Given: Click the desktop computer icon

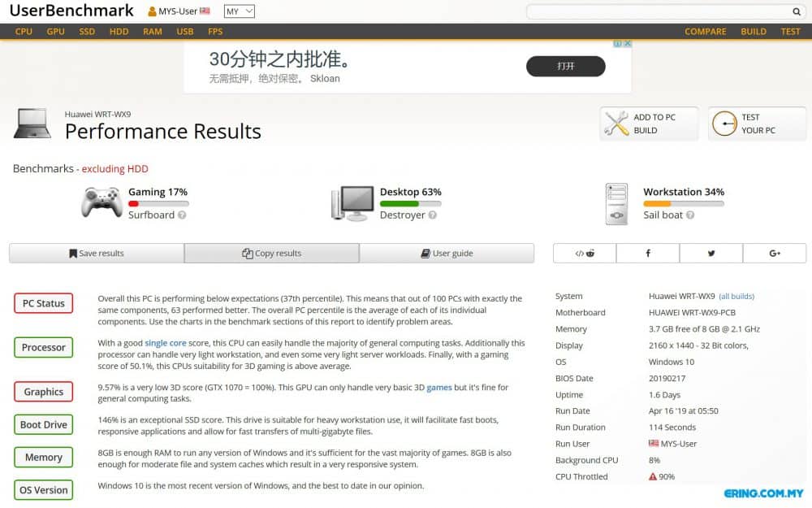Looking at the screenshot, I should (352, 203).
